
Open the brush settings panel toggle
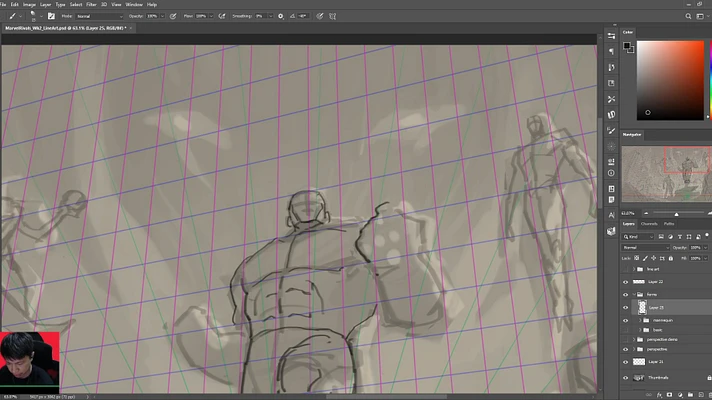[x=51, y=16]
